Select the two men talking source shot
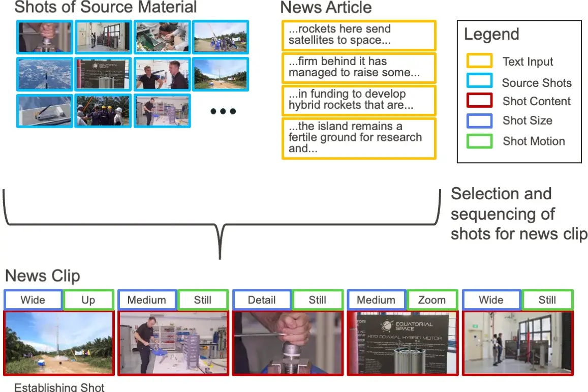 (162, 74)
